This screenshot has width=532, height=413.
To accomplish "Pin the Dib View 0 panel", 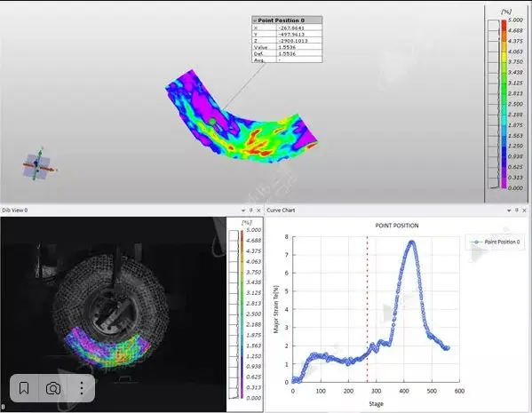I will point(251,210).
